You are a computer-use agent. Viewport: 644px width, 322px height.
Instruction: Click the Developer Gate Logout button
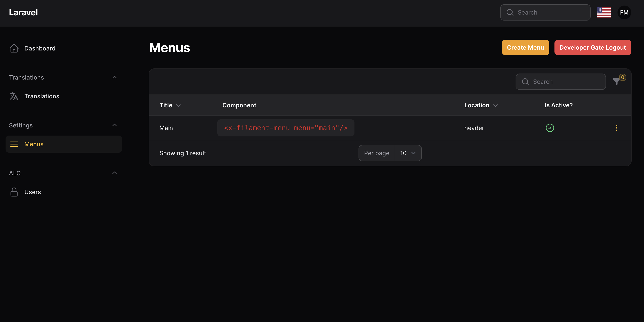pos(593,47)
